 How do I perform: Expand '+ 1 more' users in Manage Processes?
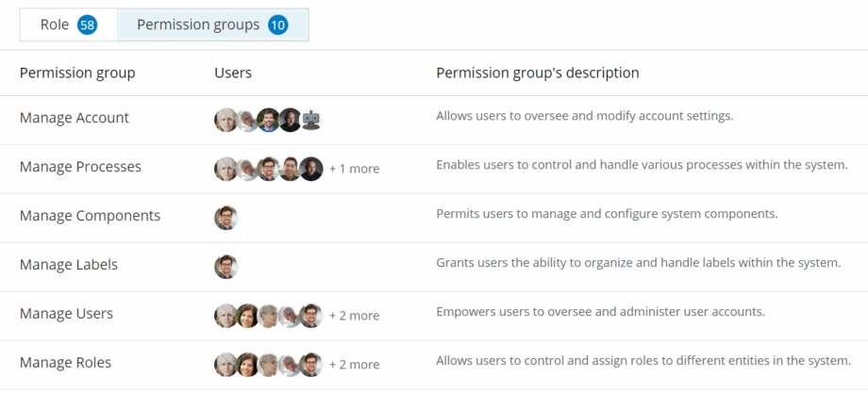coord(354,170)
